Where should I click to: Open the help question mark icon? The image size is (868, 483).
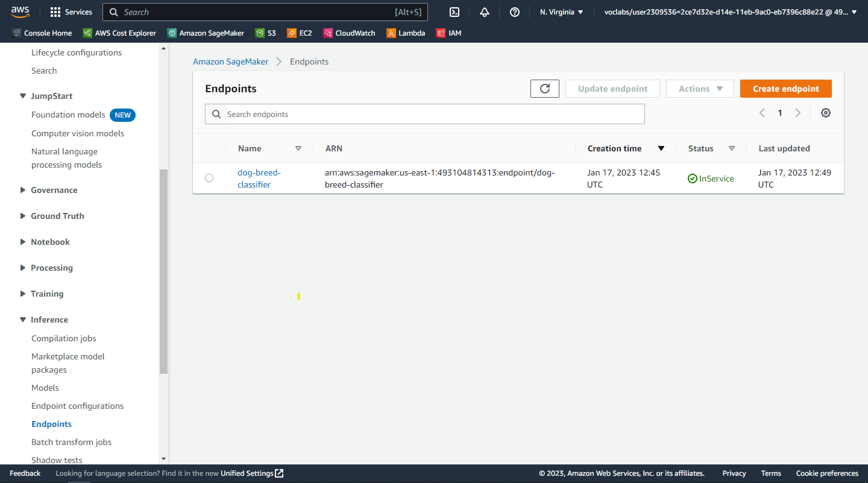(x=515, y=12)
